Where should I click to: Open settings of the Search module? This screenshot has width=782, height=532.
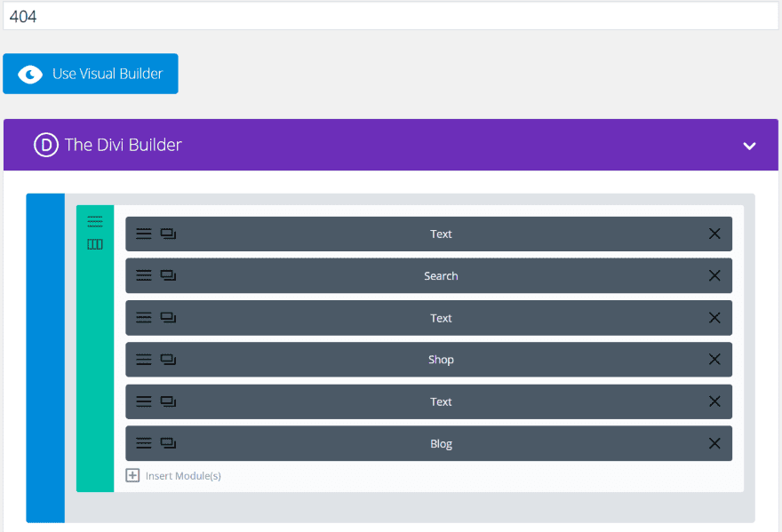(143, 276)
